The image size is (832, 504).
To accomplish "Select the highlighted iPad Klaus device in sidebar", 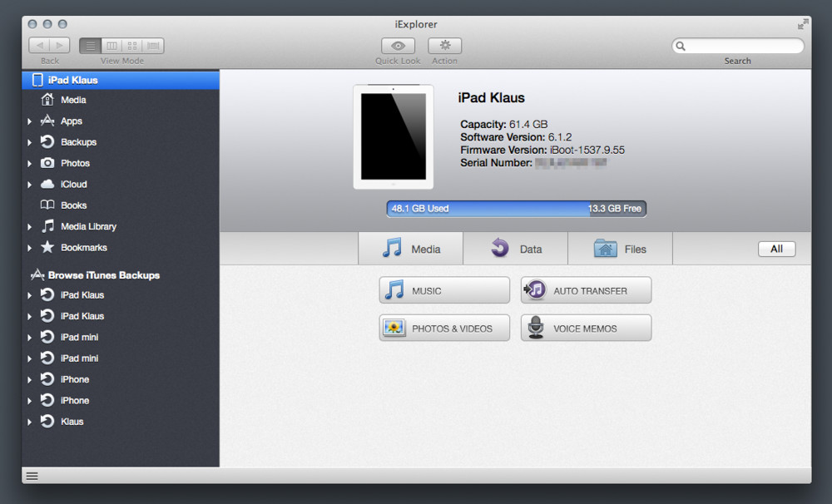I will [x=121, y=80].
